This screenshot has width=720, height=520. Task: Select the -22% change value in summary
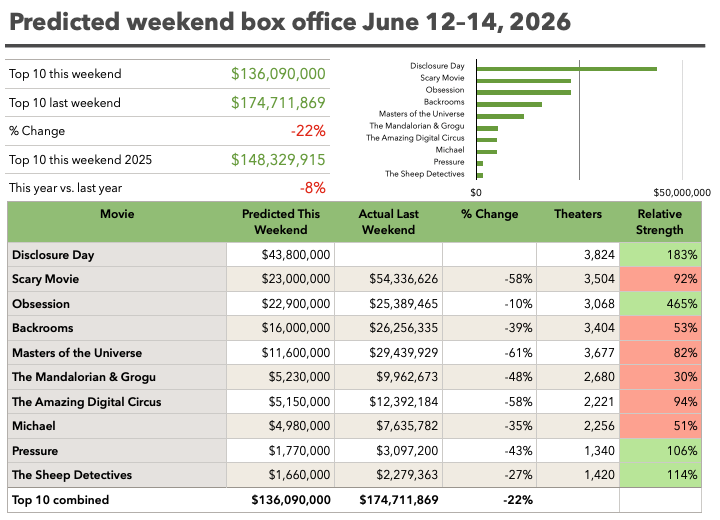pyautogui.click(x=308, y=131)
